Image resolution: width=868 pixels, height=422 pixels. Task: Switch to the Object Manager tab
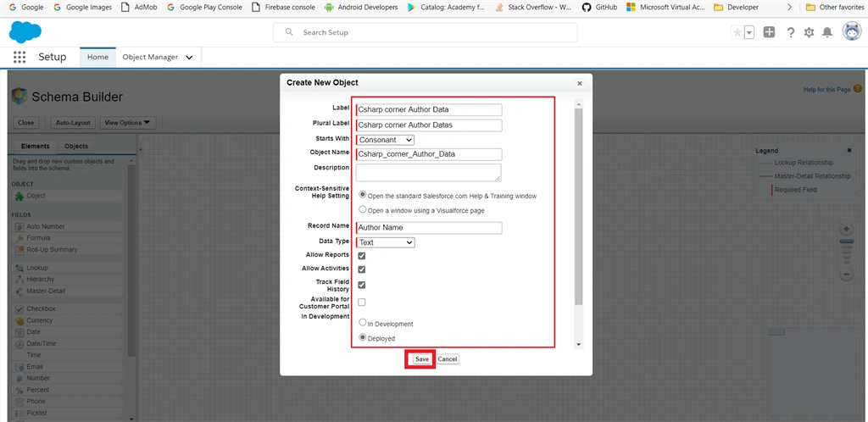pyautogui.click(x=151, y=57)
